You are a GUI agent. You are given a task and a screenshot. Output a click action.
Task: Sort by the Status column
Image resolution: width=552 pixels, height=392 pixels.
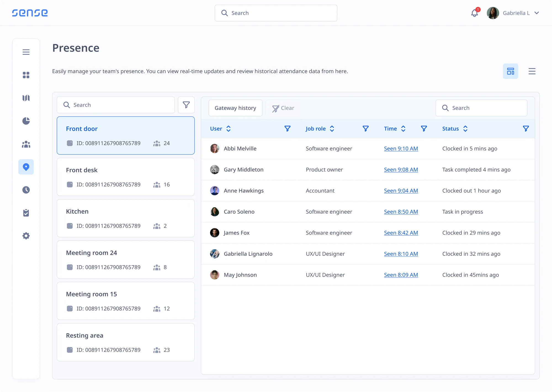tap(465, 128)
